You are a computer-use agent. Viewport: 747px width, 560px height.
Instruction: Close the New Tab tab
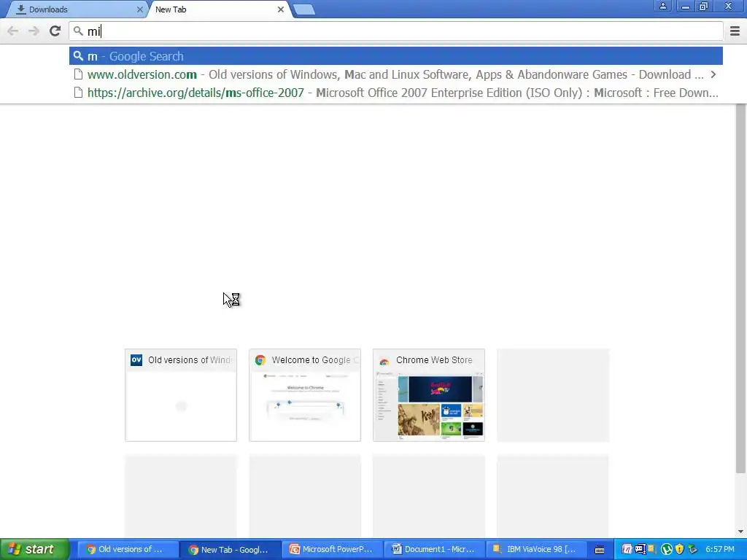[281, 9]
